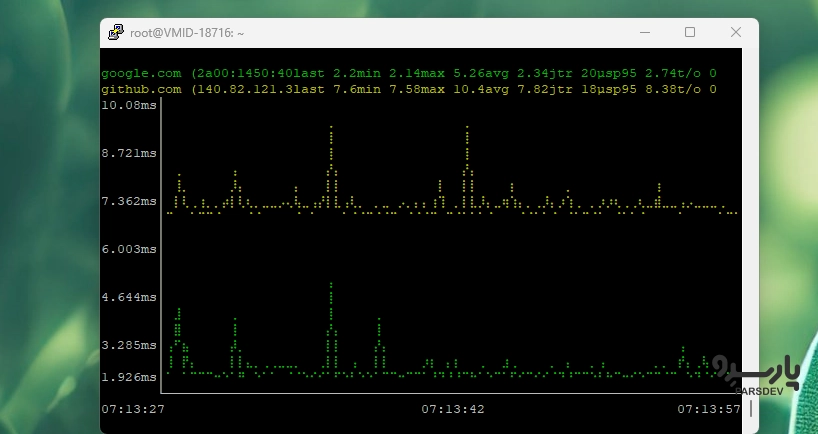The width and height of the screenshot is (818, 434).
Task: Click the 07:13:27 timestamp on the time axis
Action: 133,409
